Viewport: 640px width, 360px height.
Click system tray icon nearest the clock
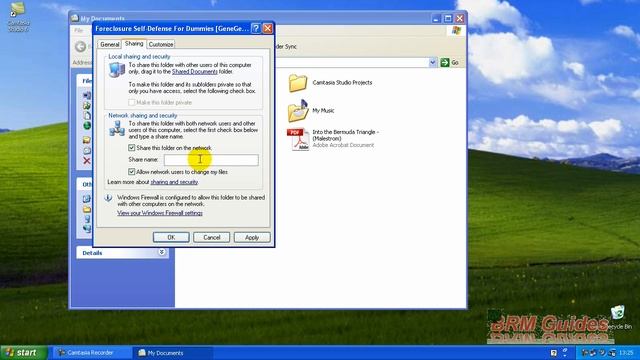pos(612,353)
